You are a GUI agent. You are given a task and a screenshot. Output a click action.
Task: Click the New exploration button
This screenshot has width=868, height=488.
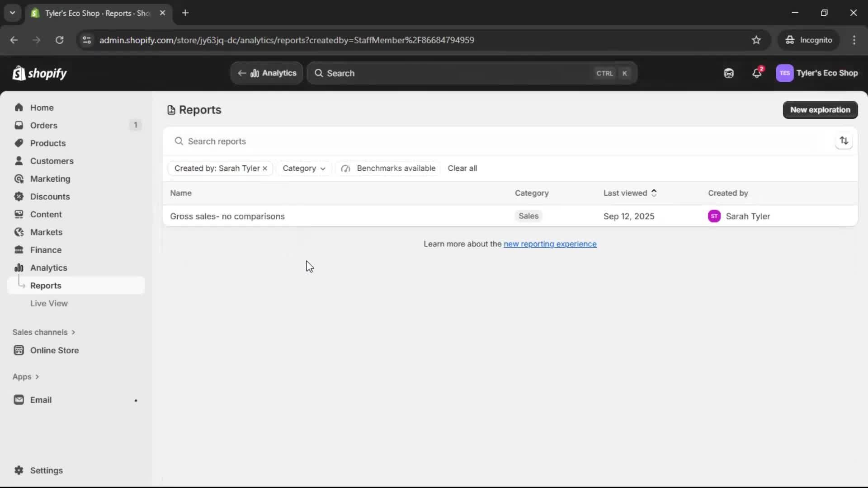click(x=820, y=109)
